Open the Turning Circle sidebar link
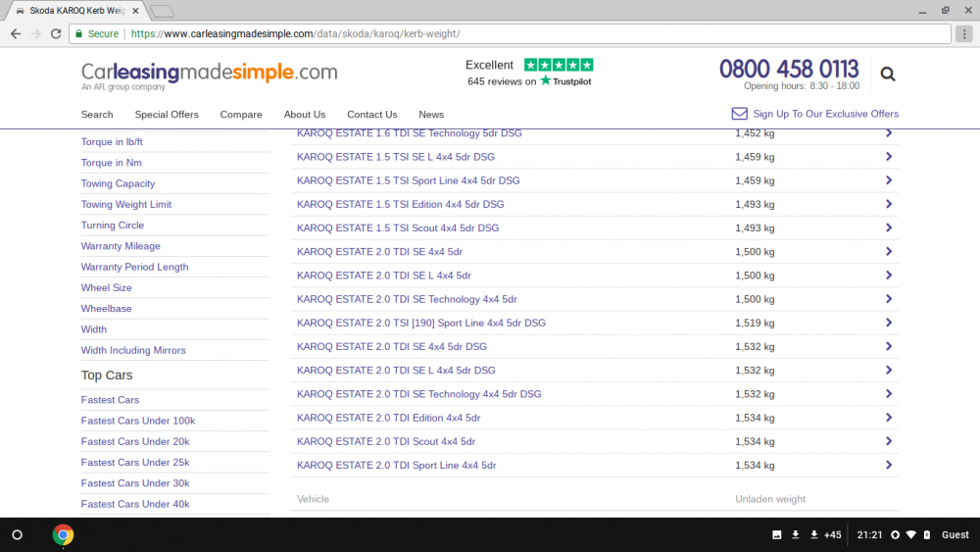The width and height of the screenshot is (980, 552). (x=112, y=226)
